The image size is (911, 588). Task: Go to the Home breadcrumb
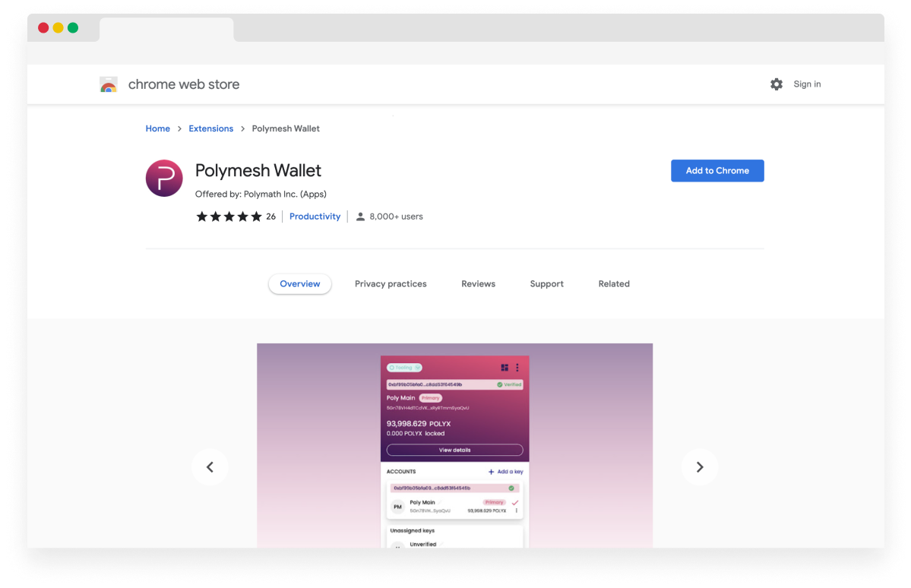pyautogui.click(x=157, y=128)
